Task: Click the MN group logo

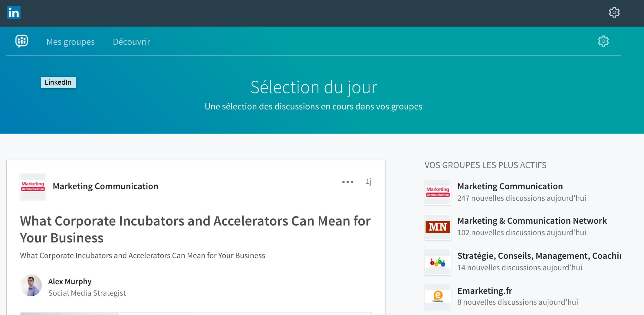Action: [x=438, y=227]
